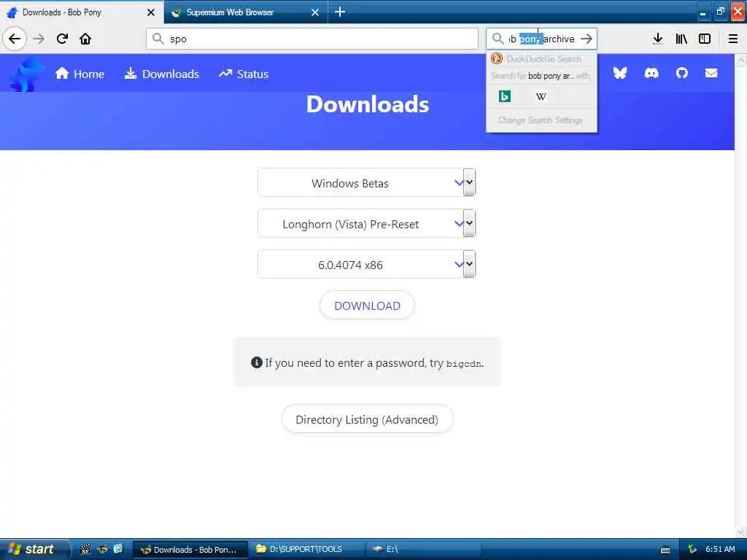
Task: Select the Downloads - Bob Pony tab
Action: (82, 12)
